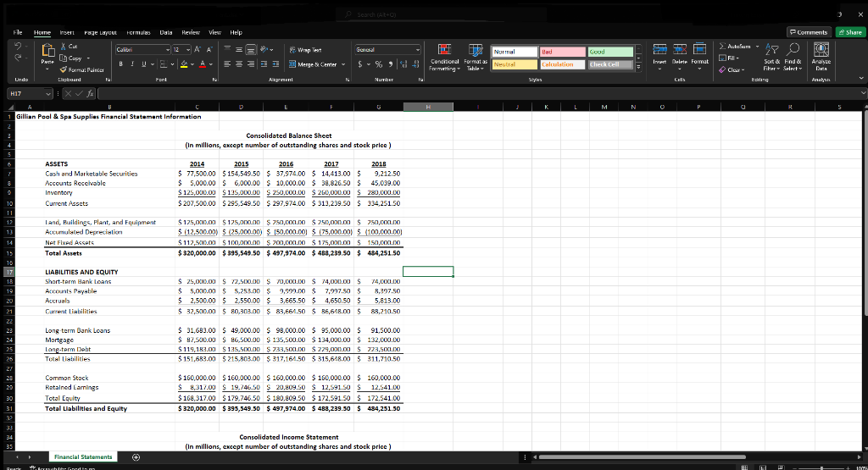Click the Paste clipboard icon

(x=47, y=52)
